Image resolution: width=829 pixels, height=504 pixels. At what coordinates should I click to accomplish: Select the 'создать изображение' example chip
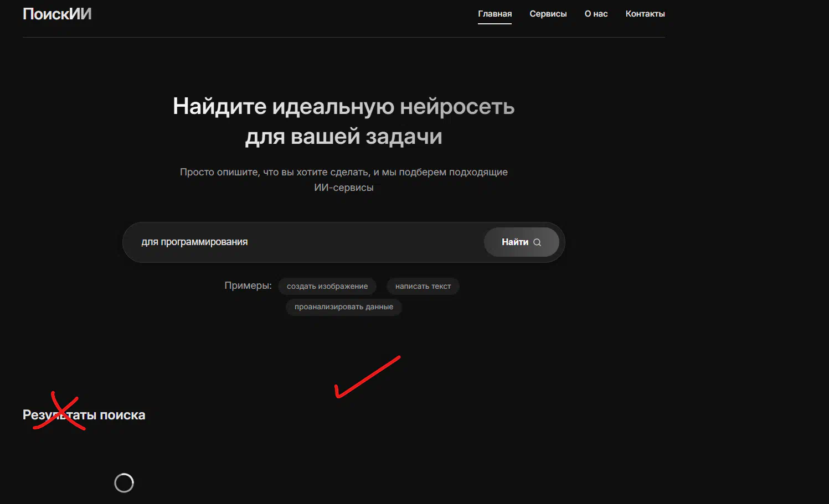click(327, 286)
